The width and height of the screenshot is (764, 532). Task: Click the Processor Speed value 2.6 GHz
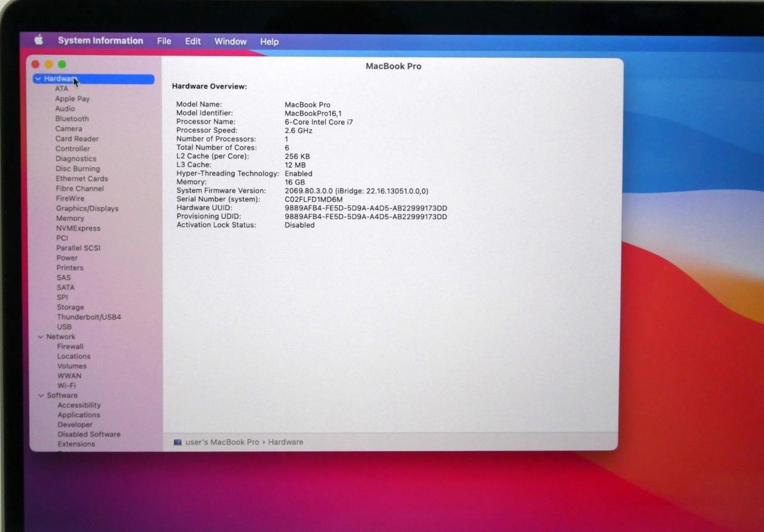tap(298, 131)
